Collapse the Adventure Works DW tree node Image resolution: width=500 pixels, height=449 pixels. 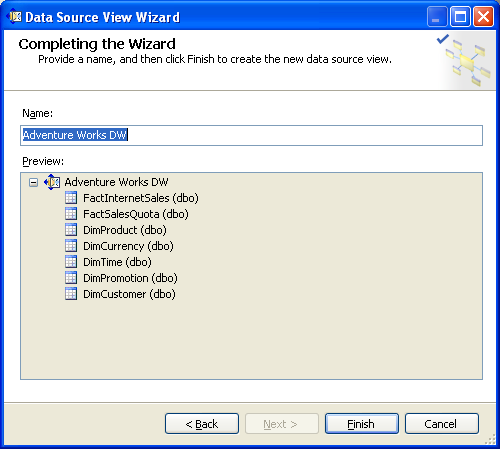(x=33, y=182)
